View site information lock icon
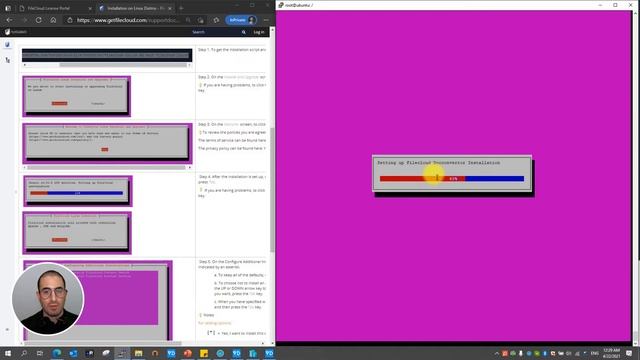Viewport: 640px width, 360px height. coord(70,20)
